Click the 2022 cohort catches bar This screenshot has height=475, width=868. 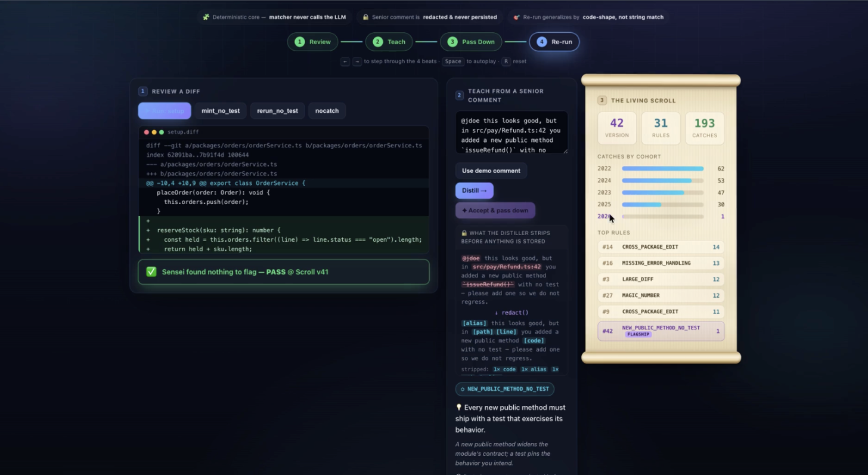click(662, 169)
